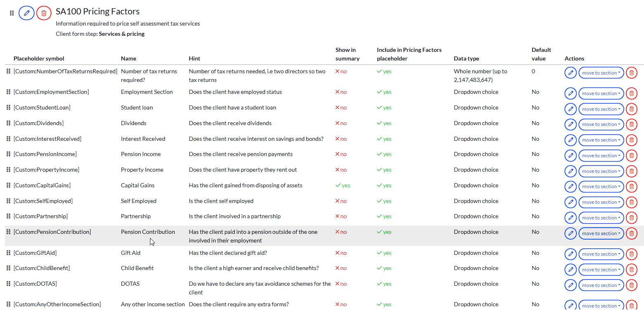Delete the SA100 Pricing Factors section
This screenshot has height=310, width=644.
tap(44, 13)
